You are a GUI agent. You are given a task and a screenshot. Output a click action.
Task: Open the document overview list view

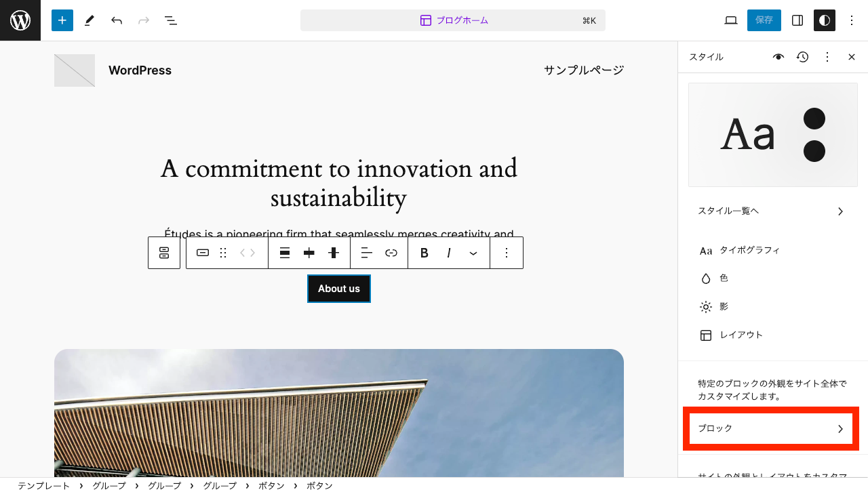pyautogui.click(x=171, y=20)
